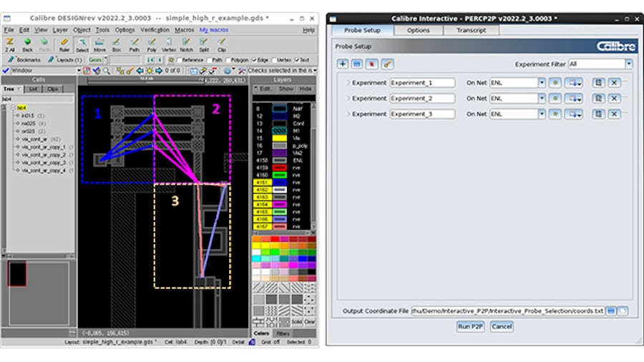Go to next result with right arrow
This screenshot has width=644, height=362.
point(159,71)
